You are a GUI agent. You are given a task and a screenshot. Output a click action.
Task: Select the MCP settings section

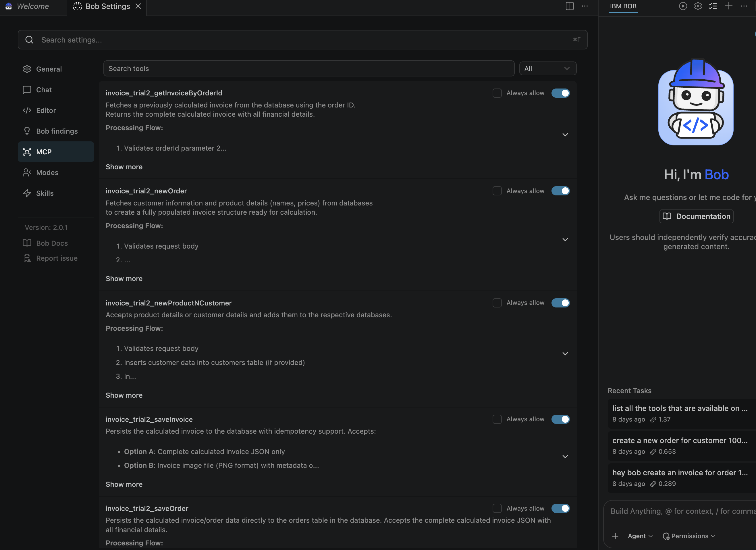point(56,152)
